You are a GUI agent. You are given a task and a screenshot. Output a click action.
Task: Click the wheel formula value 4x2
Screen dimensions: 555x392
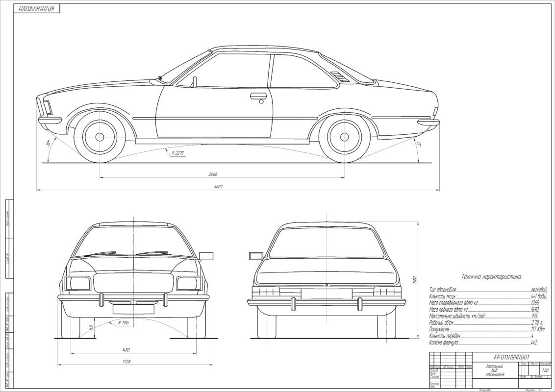[534, 343]
